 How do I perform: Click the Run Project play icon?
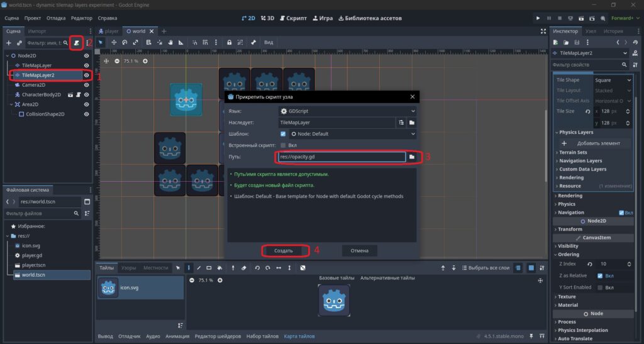click(x=538, y=18)
